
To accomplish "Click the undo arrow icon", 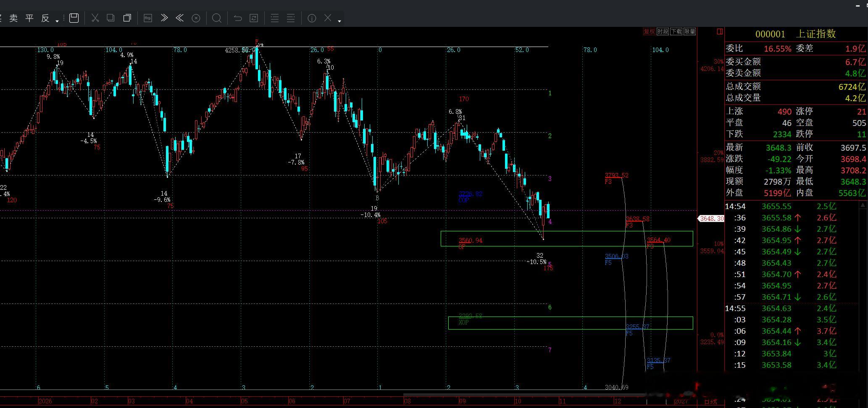I will tap(238, 18).
